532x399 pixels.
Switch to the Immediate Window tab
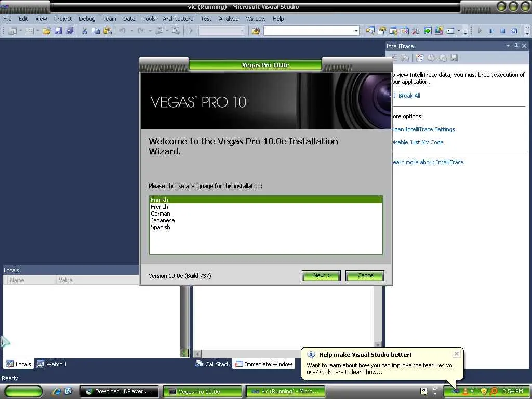(264, 364)
